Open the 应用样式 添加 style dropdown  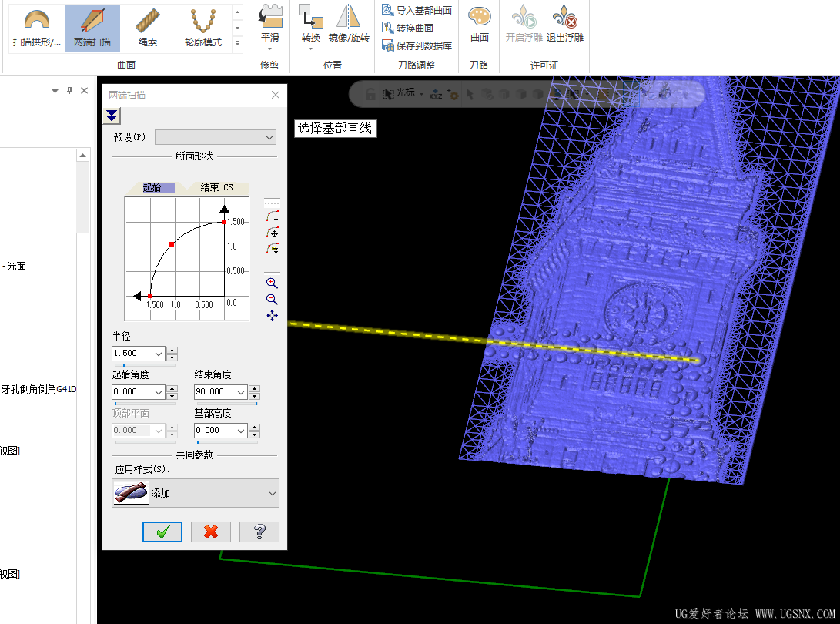click(196, 493)
